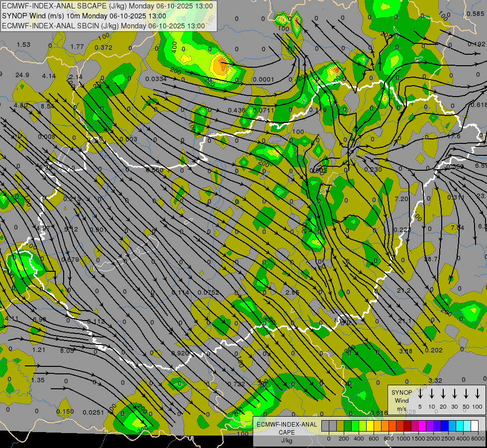The height and width of the screenshot is (448, 487).
Task: Click the 0.901 value on the map
Action: tap(98, 230)
